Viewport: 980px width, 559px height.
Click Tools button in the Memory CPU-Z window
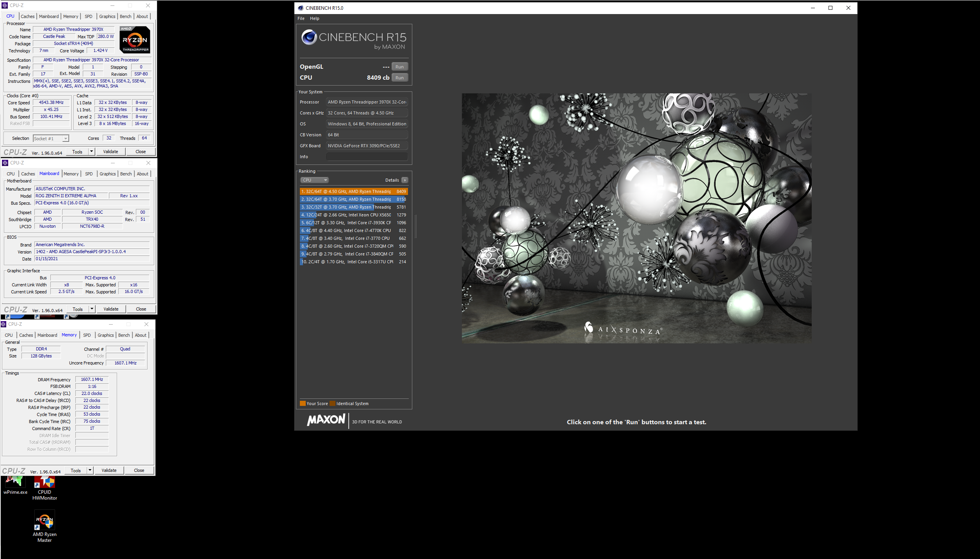76,470
